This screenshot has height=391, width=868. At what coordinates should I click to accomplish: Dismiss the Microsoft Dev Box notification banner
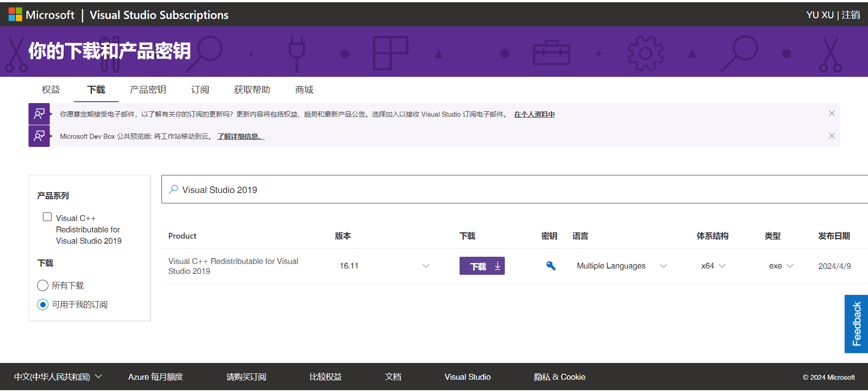click(831, 136)
